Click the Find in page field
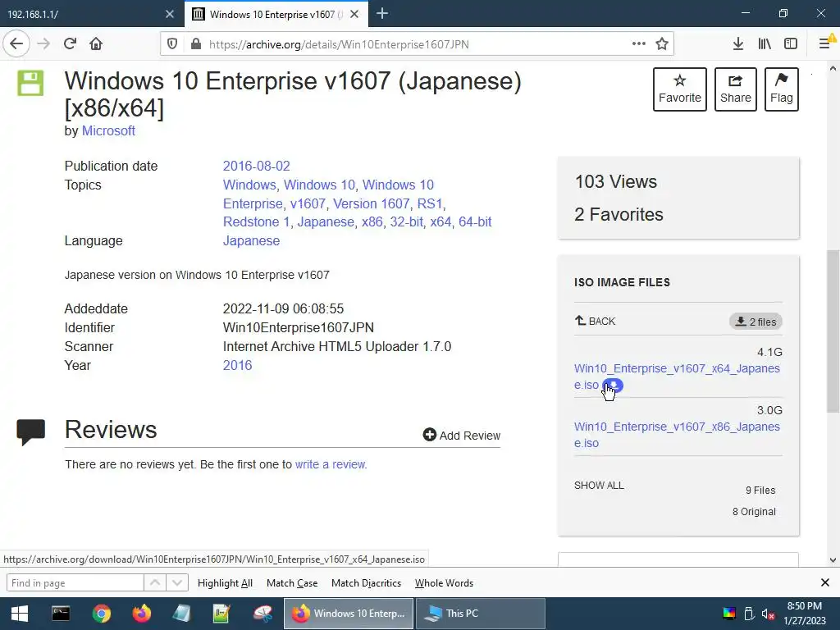The image size is (840, 630). coord(75,583)
